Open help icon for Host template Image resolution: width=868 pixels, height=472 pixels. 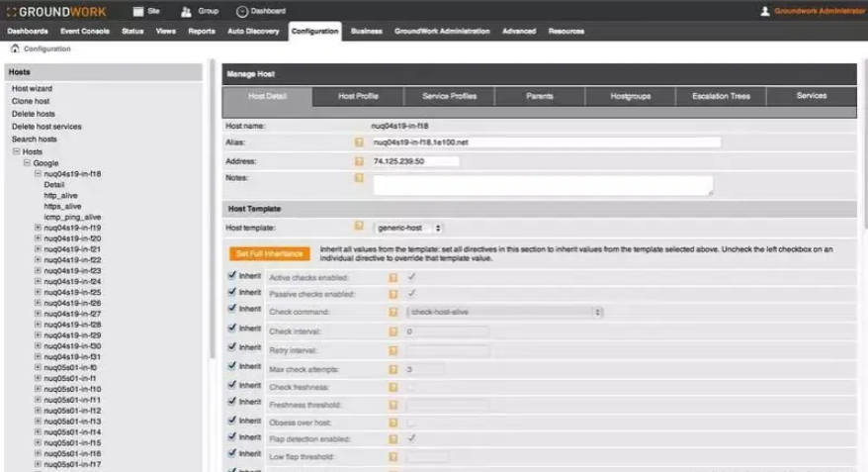coord(359,226)
